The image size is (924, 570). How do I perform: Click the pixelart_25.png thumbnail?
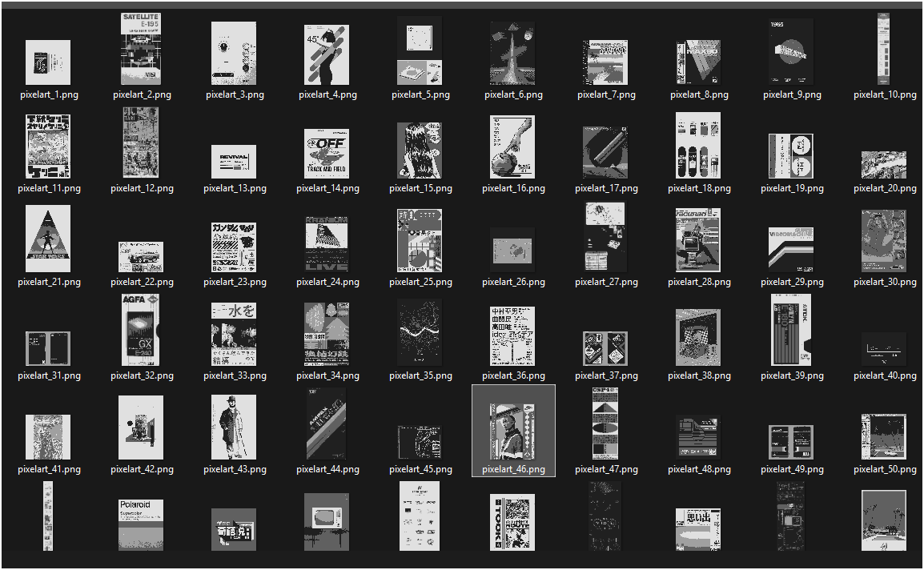(x=420, y=240)
